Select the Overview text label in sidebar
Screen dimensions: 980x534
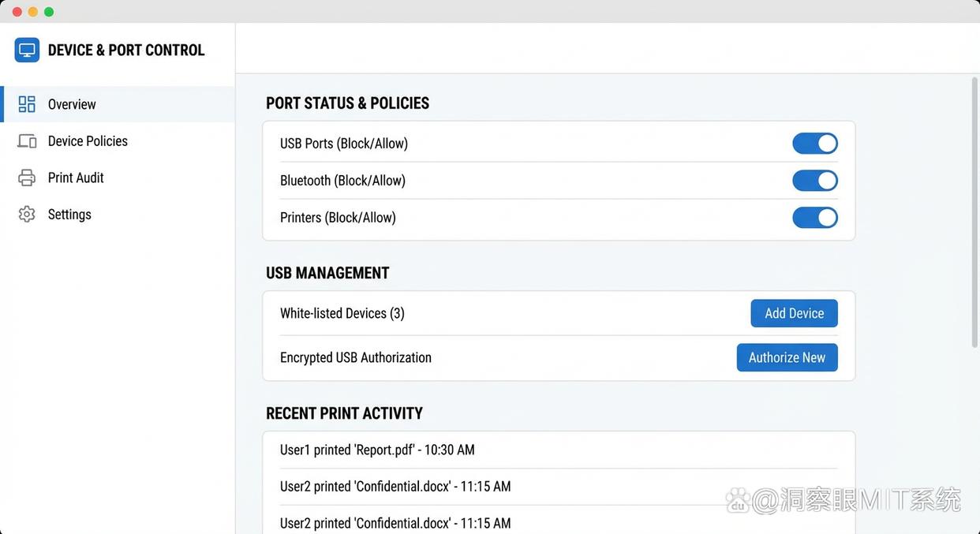pyautogui.click(x=72, y=104)
